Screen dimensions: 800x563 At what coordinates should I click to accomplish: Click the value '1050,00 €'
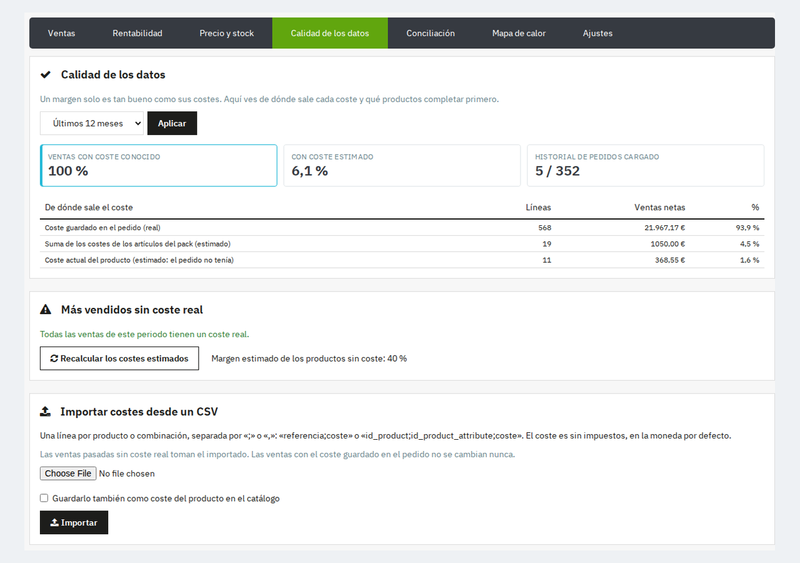coord(668,244)
